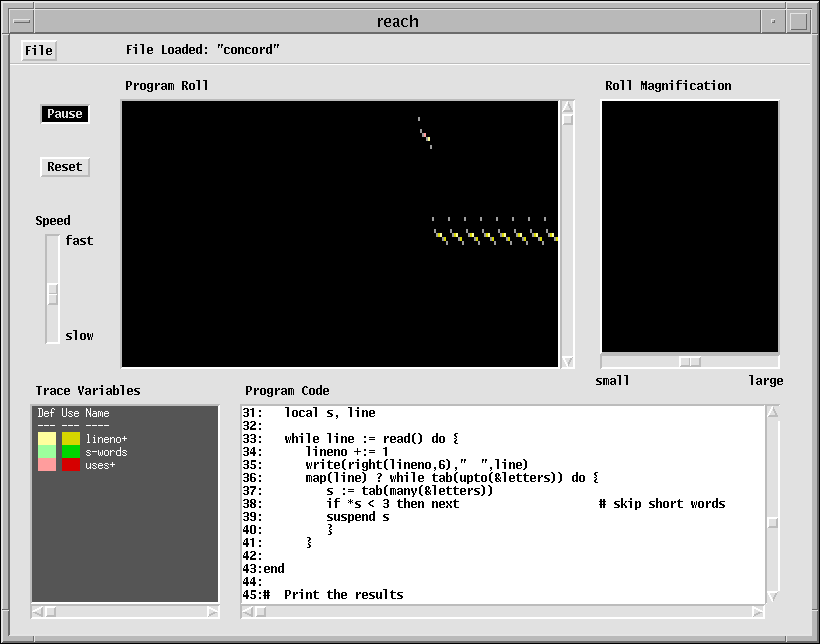The height and width of the screenshot is (644, 820).
Task: Pick the s-words Use green swatch
Action: click(x=71, y=452)
